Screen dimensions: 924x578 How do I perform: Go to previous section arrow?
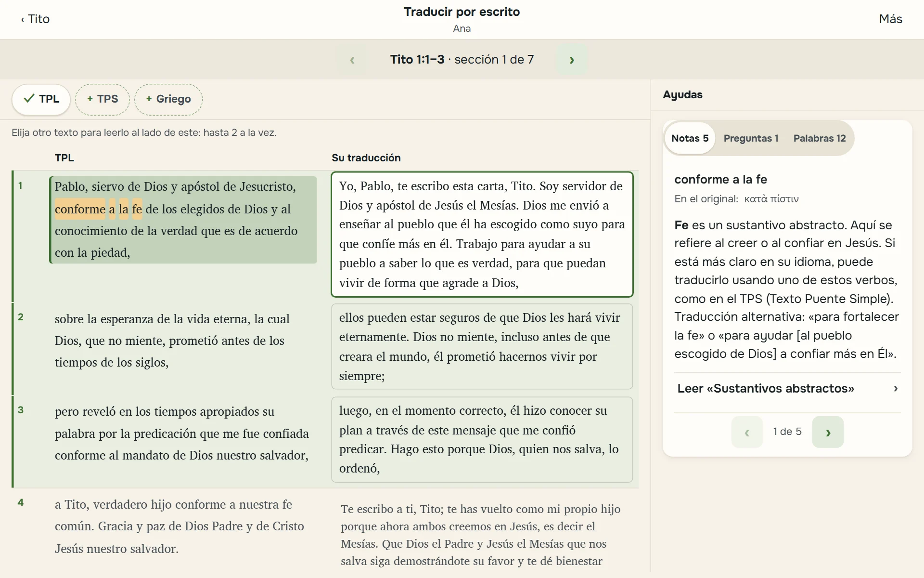[352, 60]
